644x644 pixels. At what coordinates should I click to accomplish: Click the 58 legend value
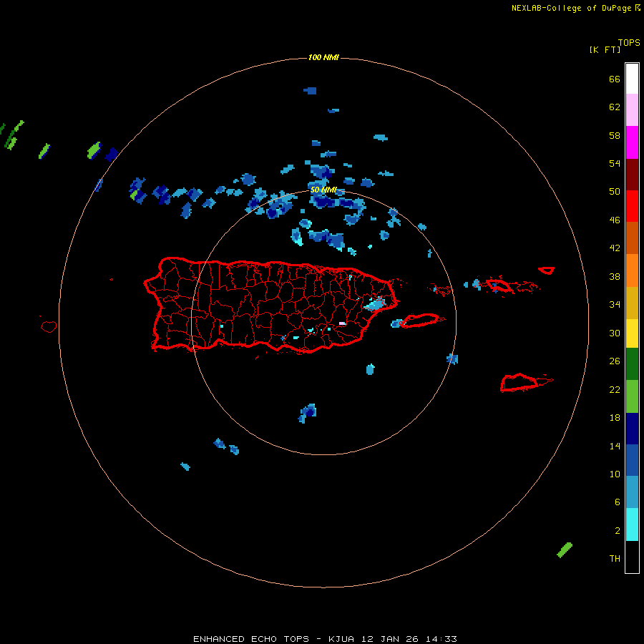[x=615, y=135]
